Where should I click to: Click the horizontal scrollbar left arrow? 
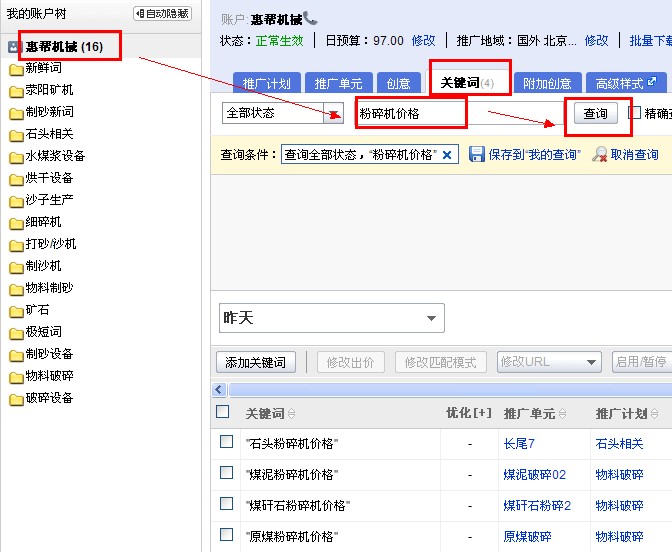pos(220,389)
